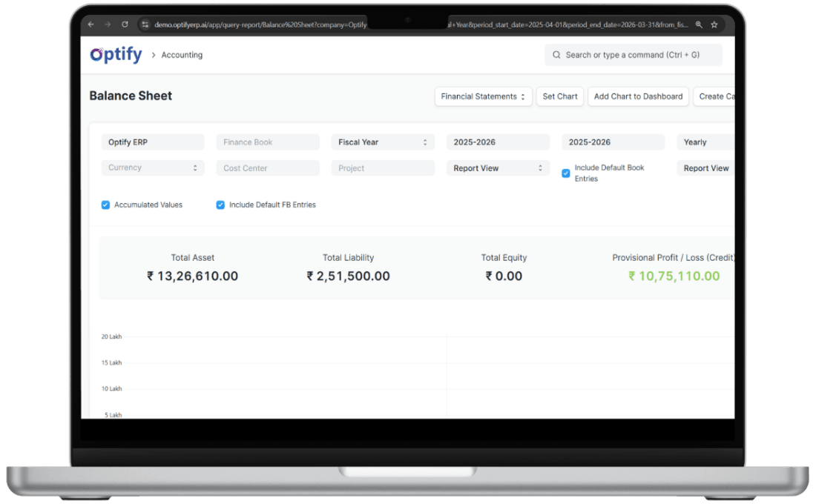Open the Report View dropdown next to Project
This screenshot has width=816, height=504.
pyautogui.click(x=498, y=168)
